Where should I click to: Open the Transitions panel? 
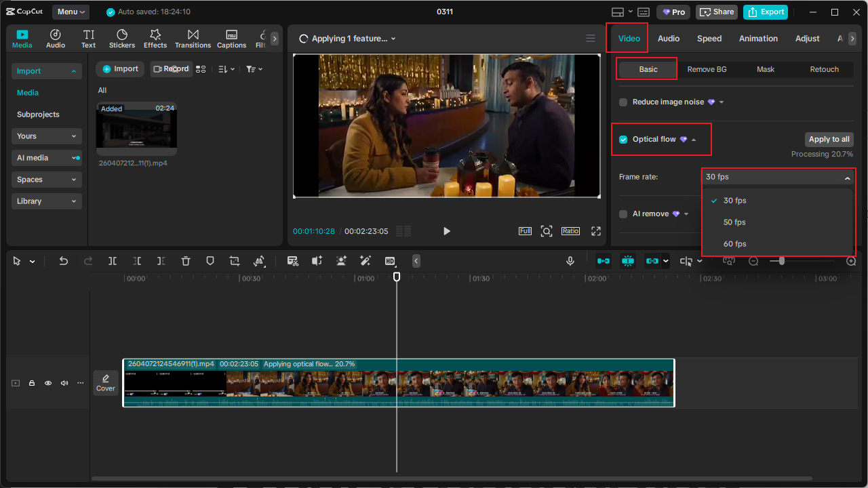193,39
